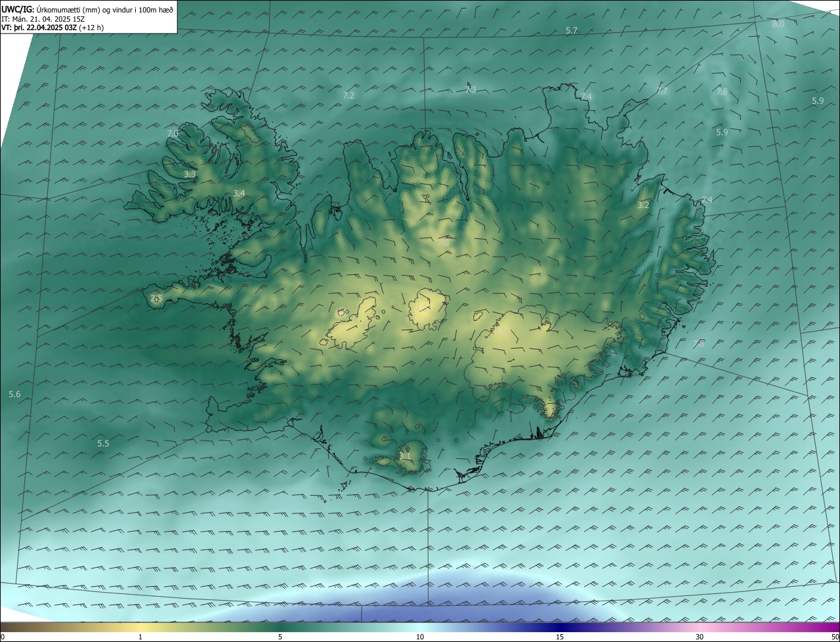The height and width of the screenshot is (642, 840).
Task: Pick the yellow segment of the color bar
Action: coord(140,627)
